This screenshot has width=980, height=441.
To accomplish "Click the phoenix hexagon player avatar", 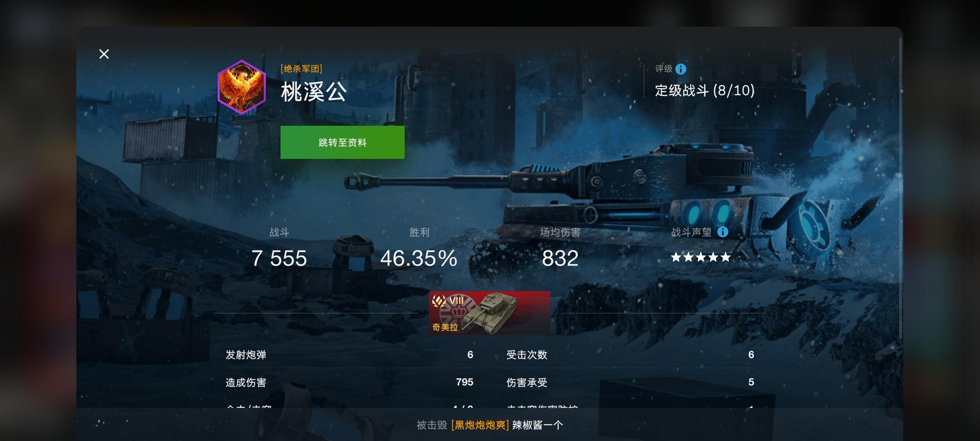I will point(242,87).
